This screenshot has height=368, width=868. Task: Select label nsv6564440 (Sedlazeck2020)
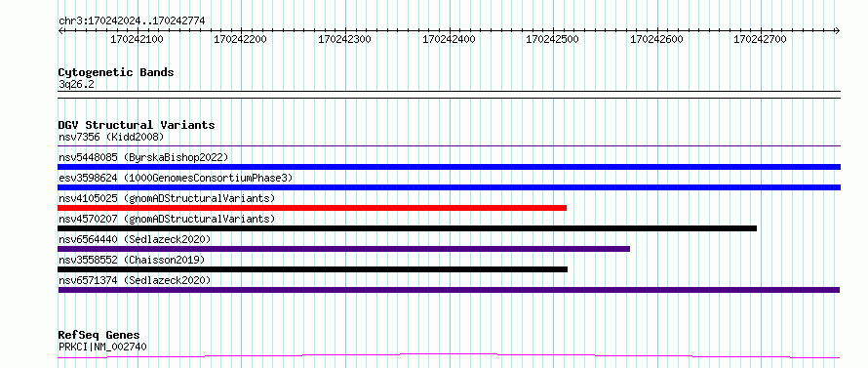pyautogui.click(x=135, y=239)
